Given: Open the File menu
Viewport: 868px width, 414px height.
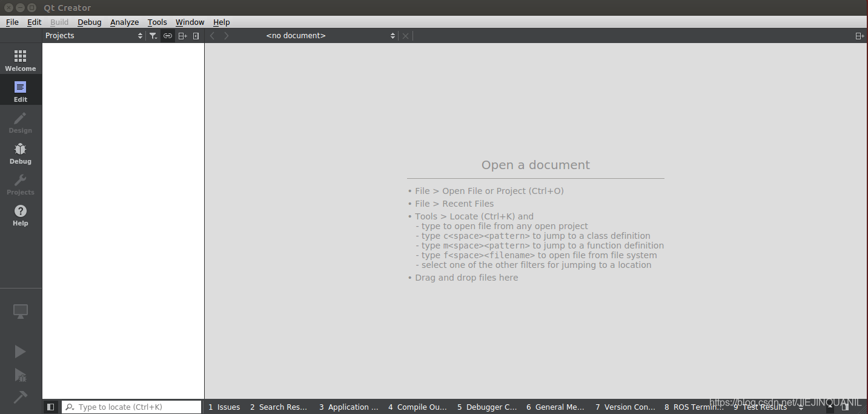Looking at the screenshot, I should point(12,22).
